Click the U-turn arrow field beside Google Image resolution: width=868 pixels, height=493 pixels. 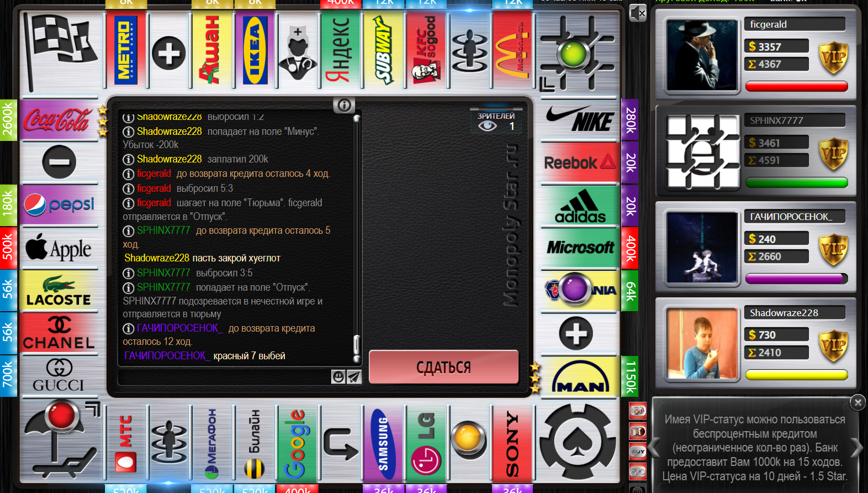click(x=340, y=443)
